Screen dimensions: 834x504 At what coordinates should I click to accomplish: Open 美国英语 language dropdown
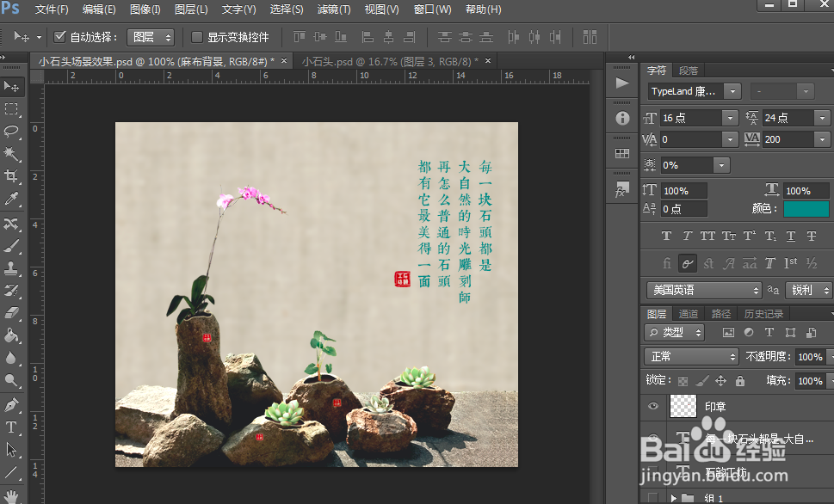(704, 291)
